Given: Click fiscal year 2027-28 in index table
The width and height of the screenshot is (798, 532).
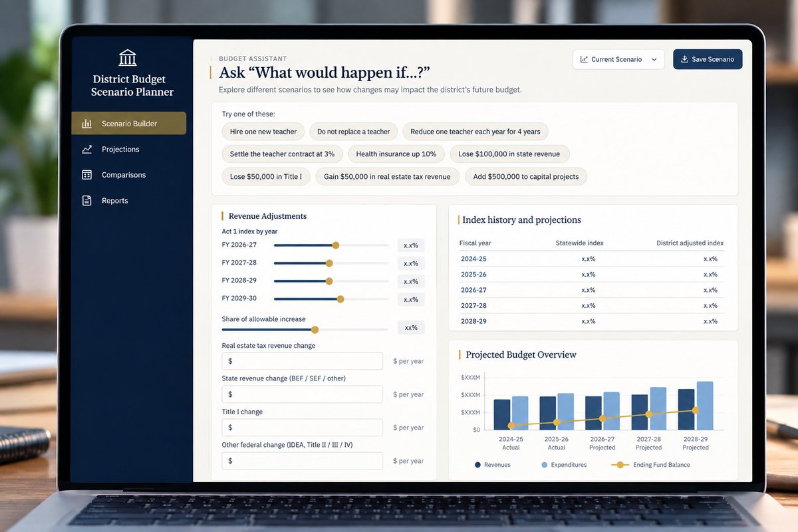Looking at the screenshot, I should tap(473, 306).
